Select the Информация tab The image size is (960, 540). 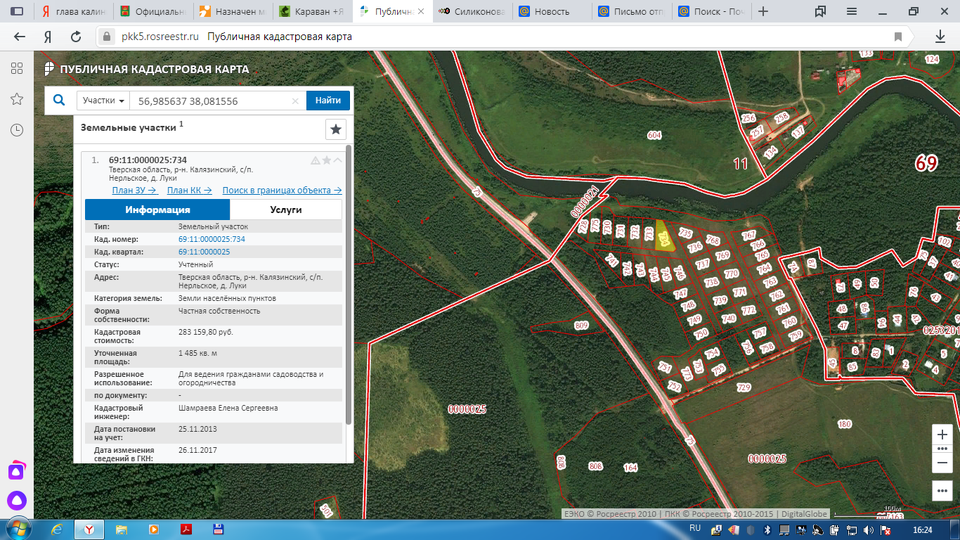click(x=157, y=210)
